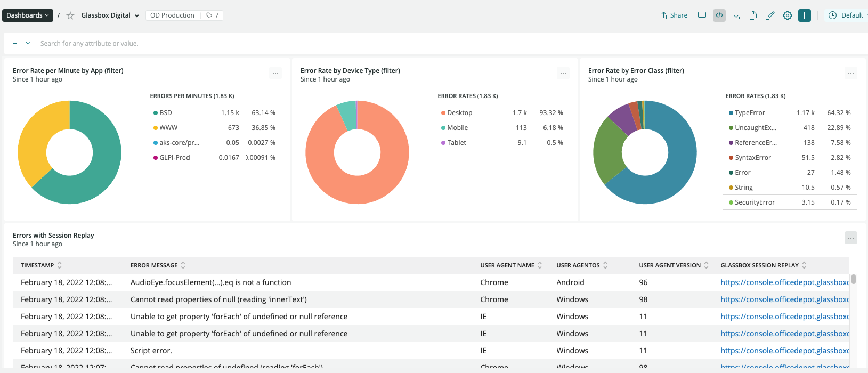Image resolution: width=868 pixels, height=373 pixels.
Task: Open Error Rate by Device Type options menu
Action: coord(563,74)
